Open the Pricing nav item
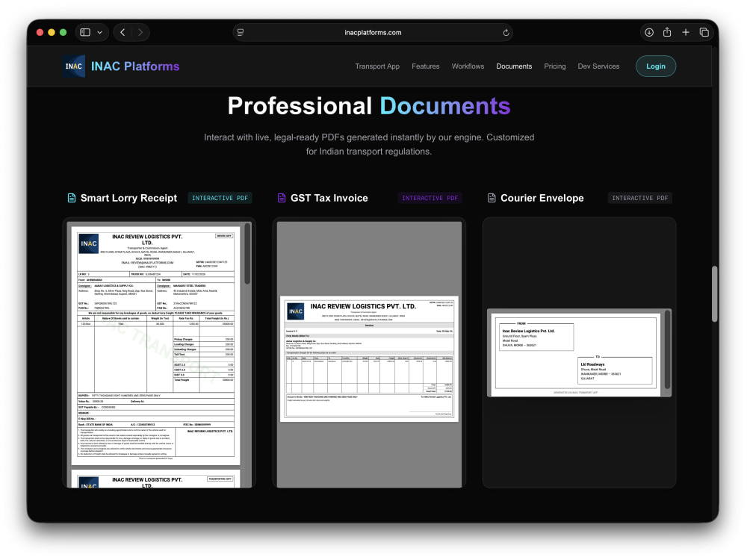747x560 pixels. pyautogui.click(x=555, y=66)
